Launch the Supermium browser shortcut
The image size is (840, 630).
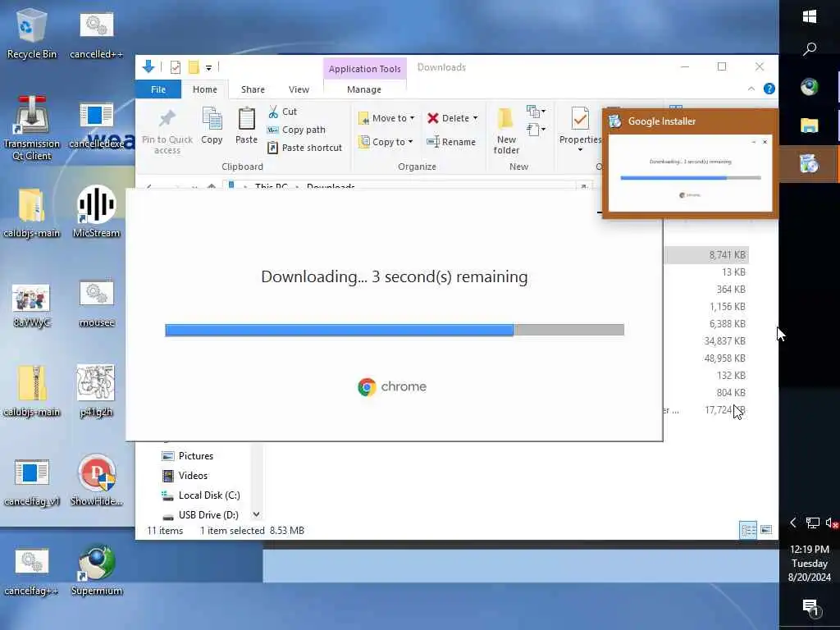click(x=97, y=570)
